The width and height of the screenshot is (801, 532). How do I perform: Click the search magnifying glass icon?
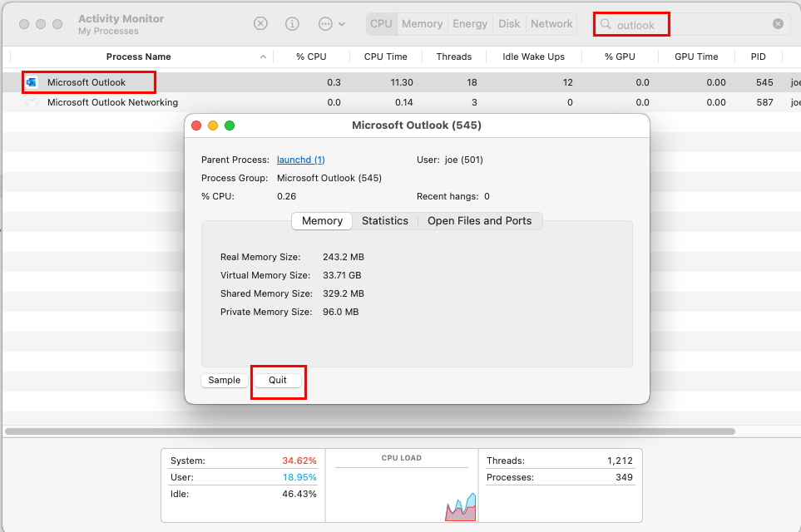pyautogui.click(x=606, y=24)
